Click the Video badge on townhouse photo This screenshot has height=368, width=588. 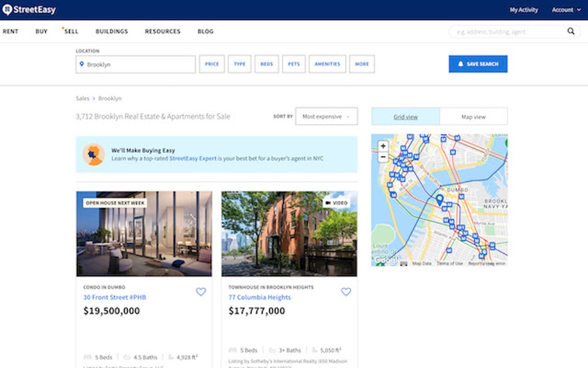point(336,203)
